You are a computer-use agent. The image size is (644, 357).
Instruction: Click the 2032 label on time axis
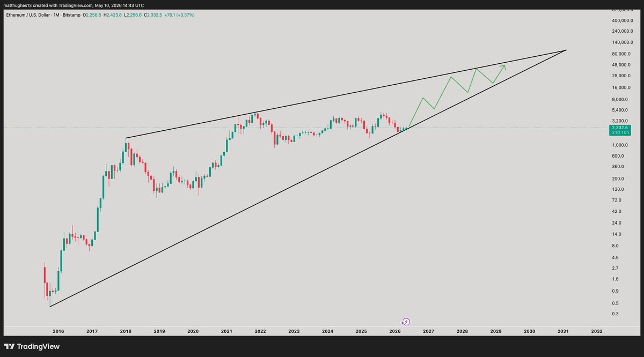pos(597,332)
